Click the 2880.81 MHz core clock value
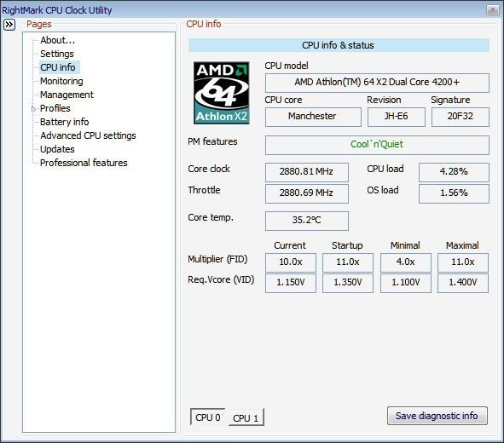504x443 pixels. point(307,172)
